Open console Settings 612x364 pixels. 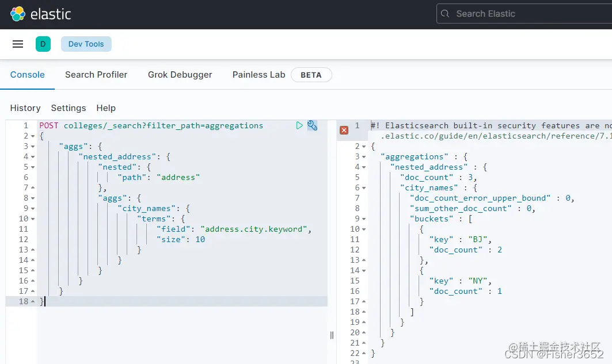pos(69,108)
